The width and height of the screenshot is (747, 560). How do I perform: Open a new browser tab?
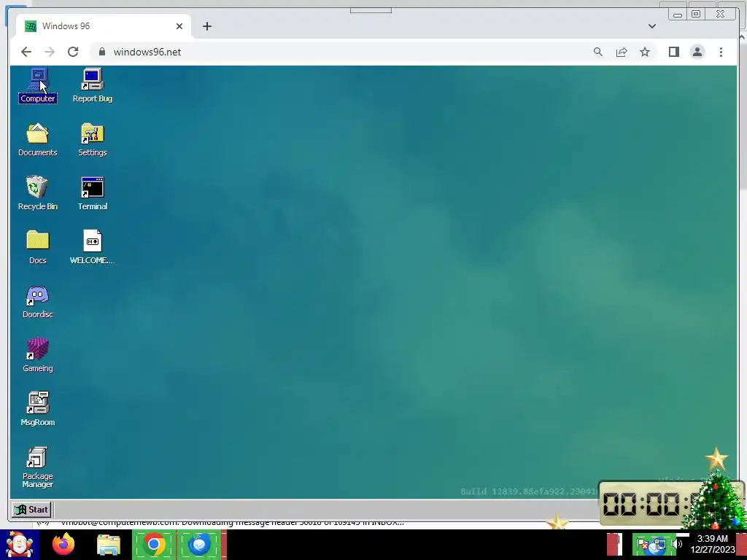pos(206,26)
